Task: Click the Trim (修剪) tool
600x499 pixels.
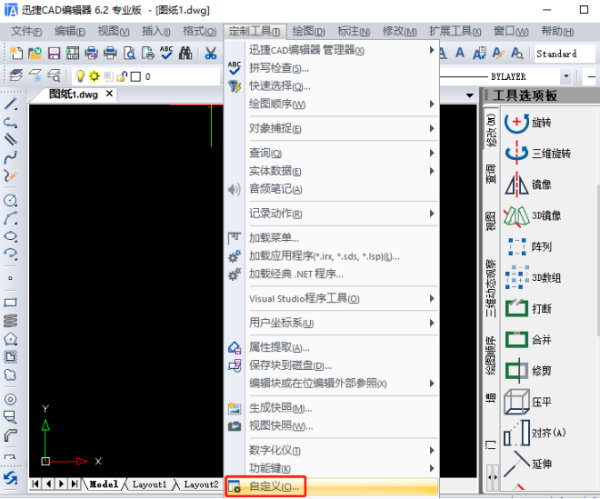Action: pyautogui.click(x=528, y=370)
